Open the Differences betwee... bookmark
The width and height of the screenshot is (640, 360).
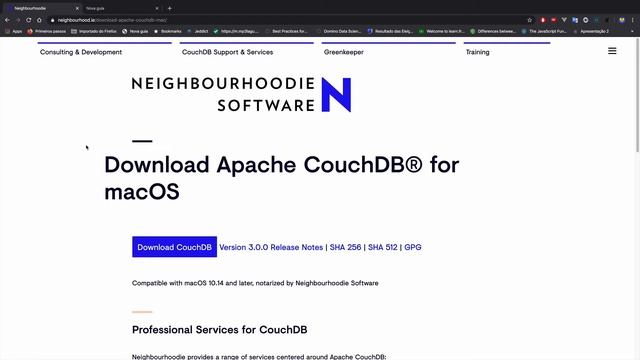coord(493,31)
